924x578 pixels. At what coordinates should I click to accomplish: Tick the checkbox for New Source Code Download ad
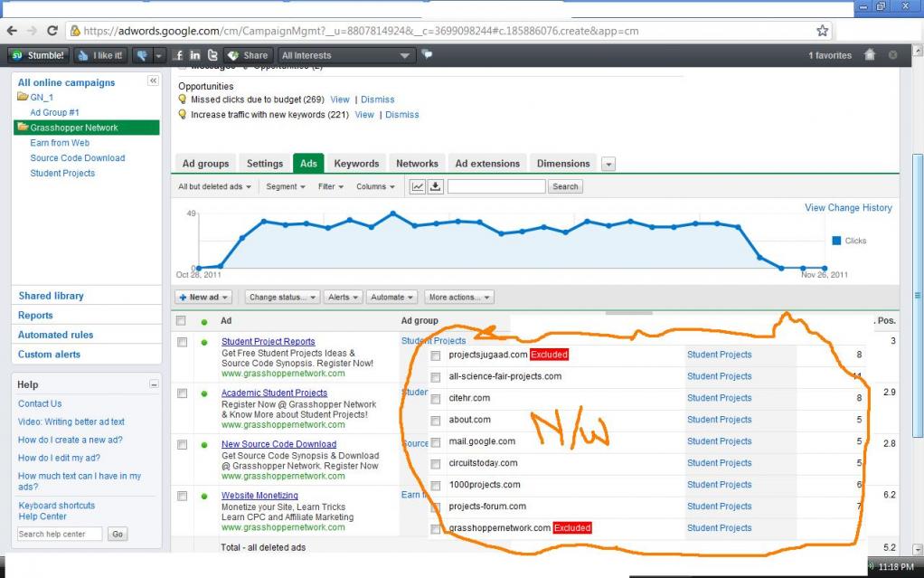pyautogui.click(x=182, y=445)
